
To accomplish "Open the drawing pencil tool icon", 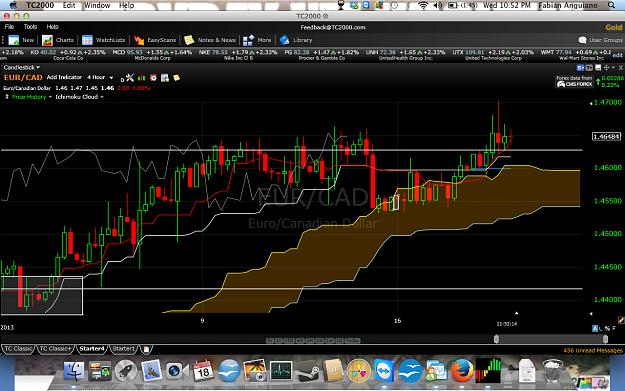I will click(621, 320).
